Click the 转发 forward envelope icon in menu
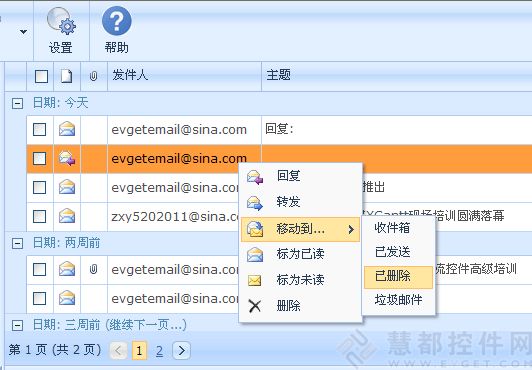Screen dimensions: 532x370 tap(255, 203)
